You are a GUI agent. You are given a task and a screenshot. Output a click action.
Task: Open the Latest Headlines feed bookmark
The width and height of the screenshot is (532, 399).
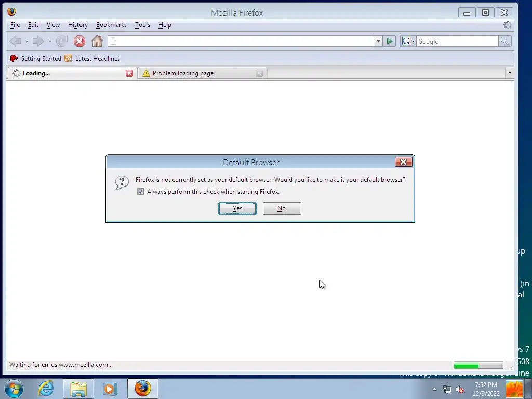[92, 58]
